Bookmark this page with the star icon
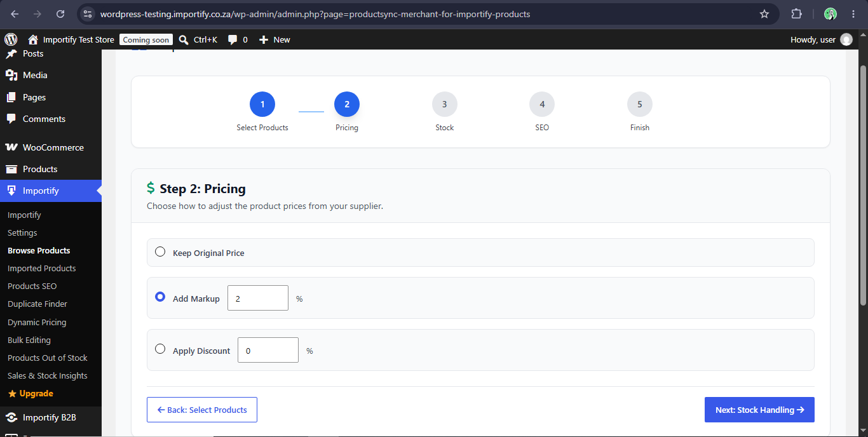Image resolution: width=868 pixels, height=437 pixels. pyautogui.click(x=764, y=14)
